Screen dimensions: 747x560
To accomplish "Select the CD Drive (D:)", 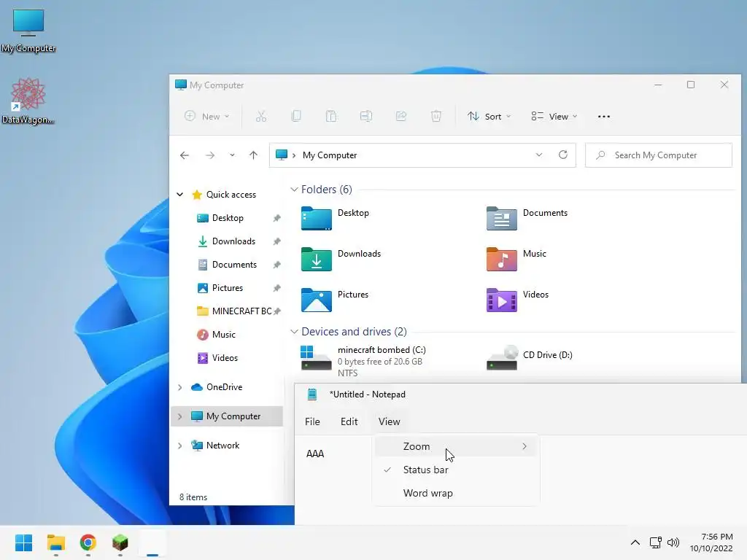I will click(530, 357).
